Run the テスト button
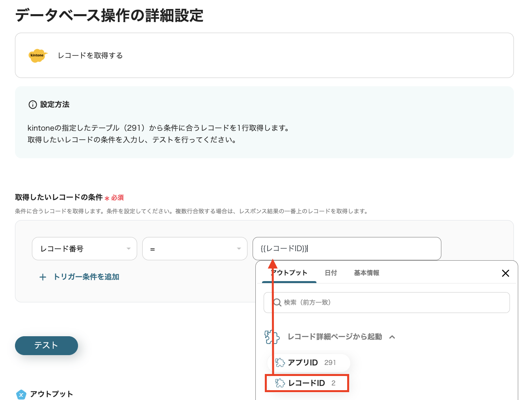The height and width of the screenshot is (400, 532). pos(47,346)
